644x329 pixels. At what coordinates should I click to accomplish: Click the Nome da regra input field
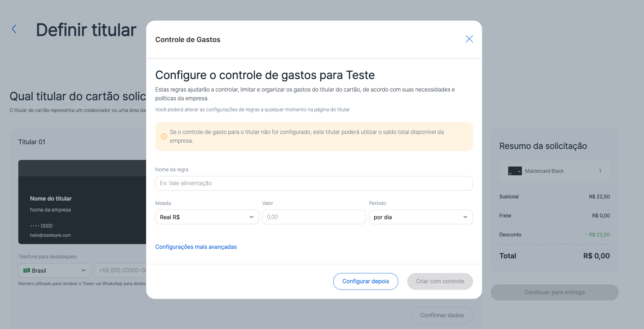point(314,183)
